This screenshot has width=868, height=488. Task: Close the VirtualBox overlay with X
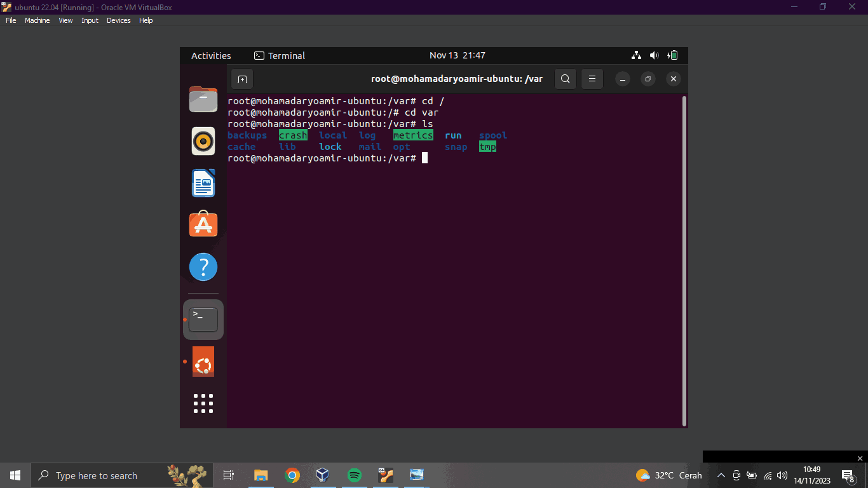click(x=860, y=458)
